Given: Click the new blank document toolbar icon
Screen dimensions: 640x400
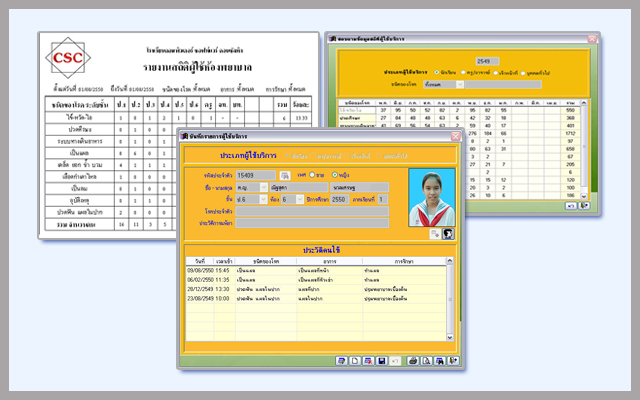Looking at the screenshot, I should [355, 361].
